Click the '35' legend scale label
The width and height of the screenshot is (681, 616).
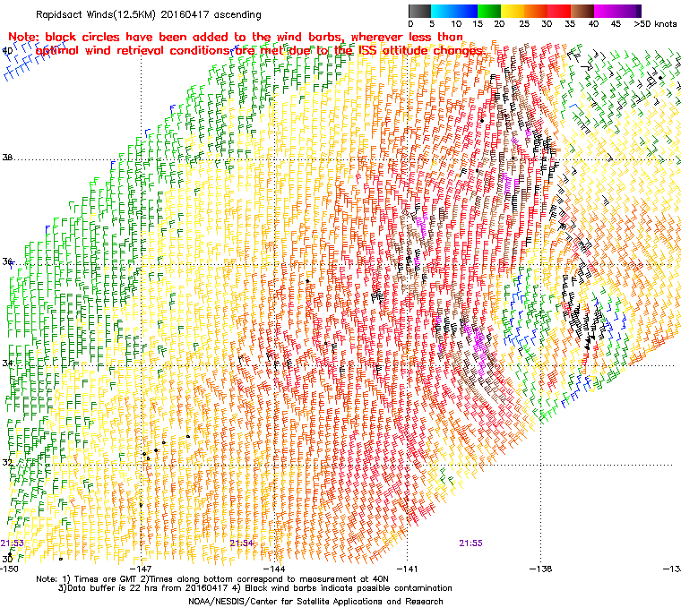[570, 24]
